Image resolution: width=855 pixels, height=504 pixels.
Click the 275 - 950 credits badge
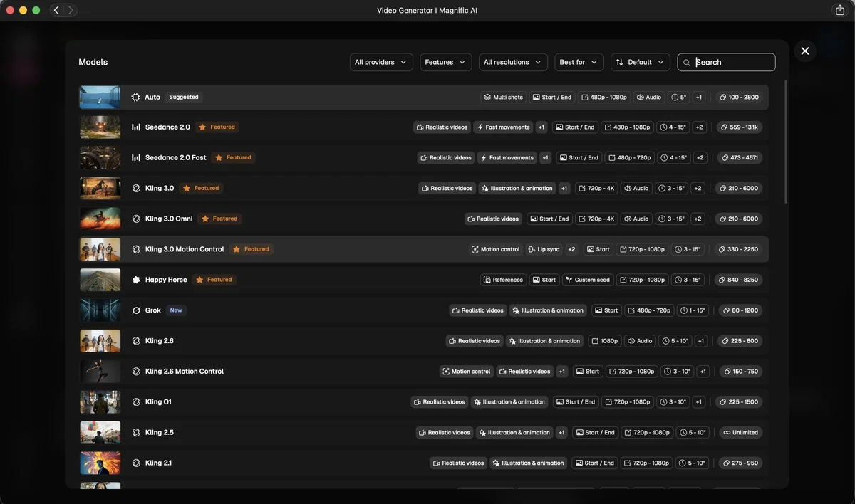740,463
